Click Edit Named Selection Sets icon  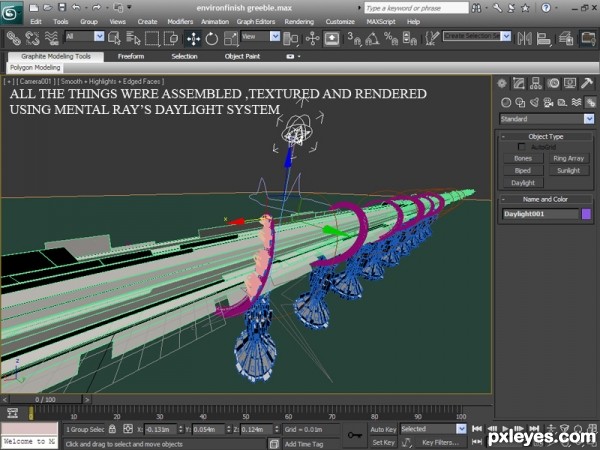(x=432, y=39)
